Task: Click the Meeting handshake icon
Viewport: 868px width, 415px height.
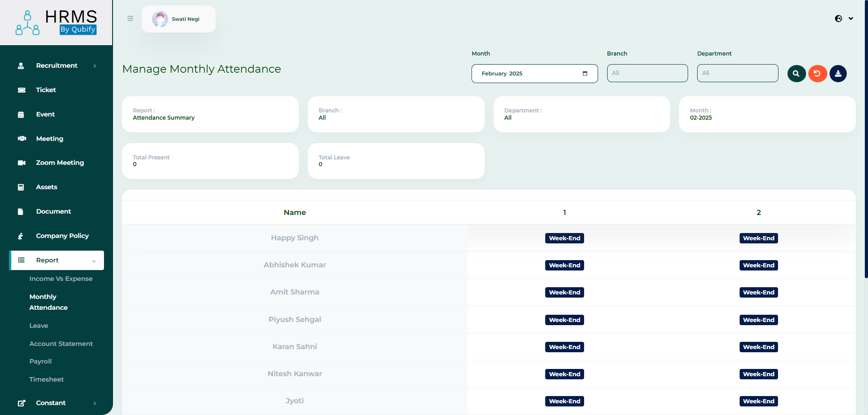Action: (22, 139)
